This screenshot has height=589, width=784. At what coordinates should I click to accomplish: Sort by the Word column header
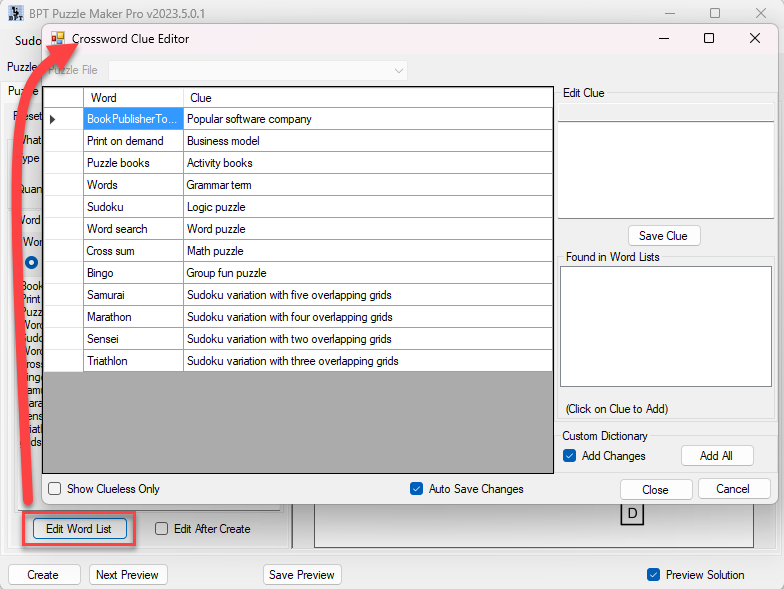click(134, 98)
